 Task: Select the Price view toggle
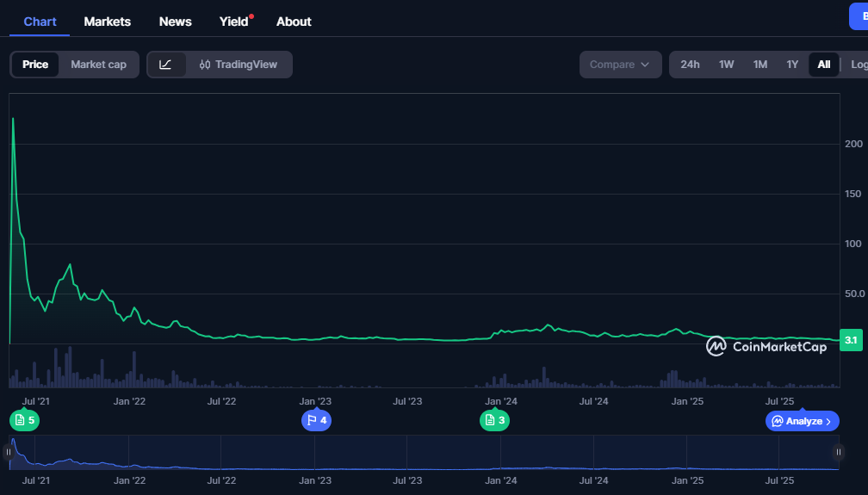pyautogui.click(x=35, y=65)
